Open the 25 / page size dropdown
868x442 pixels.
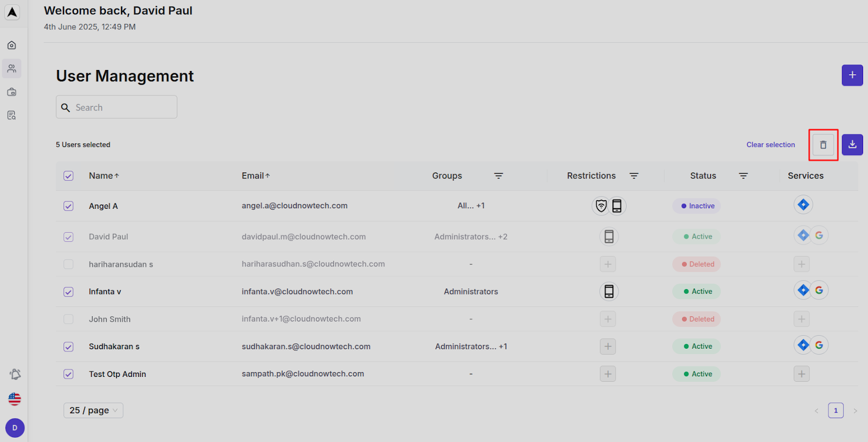(93, 411)
